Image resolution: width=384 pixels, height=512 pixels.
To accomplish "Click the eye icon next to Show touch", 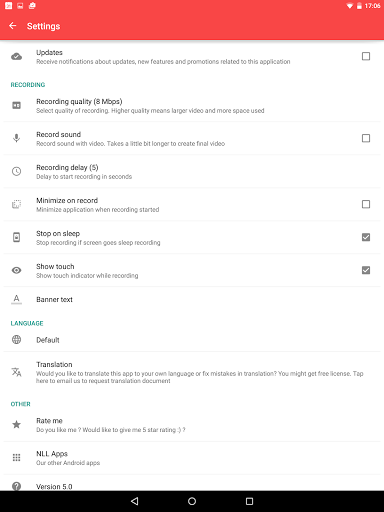I will 16,270.
